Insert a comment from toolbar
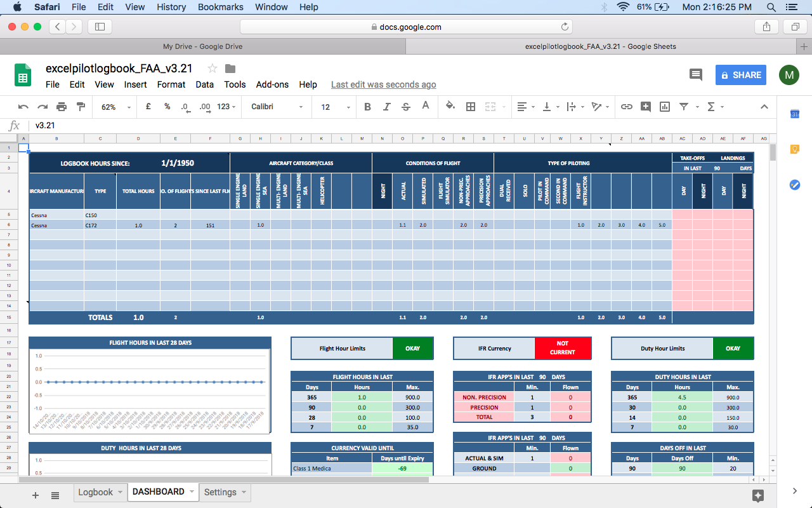The width and height of the screenshot is (812, 508). (x=645, y=107)
